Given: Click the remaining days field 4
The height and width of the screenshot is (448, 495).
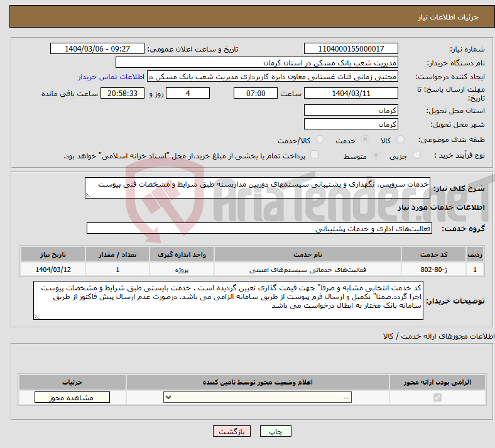Looking at the screenshot, I should point(188,93).
